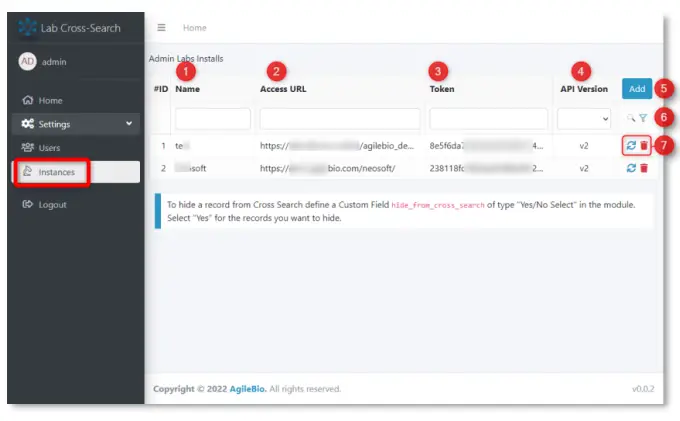The height and width of the screenshot is (421, 680).
Task: Select the Instances sidebar item
Action: (x=76, y=172)
